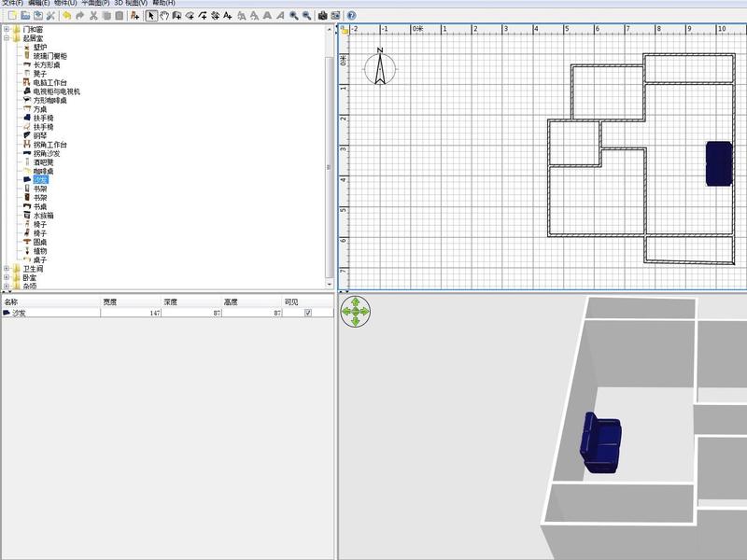Viewport: 747px width, 560px height.
Task: Undo the last action
Action: [x=66, y=16]
